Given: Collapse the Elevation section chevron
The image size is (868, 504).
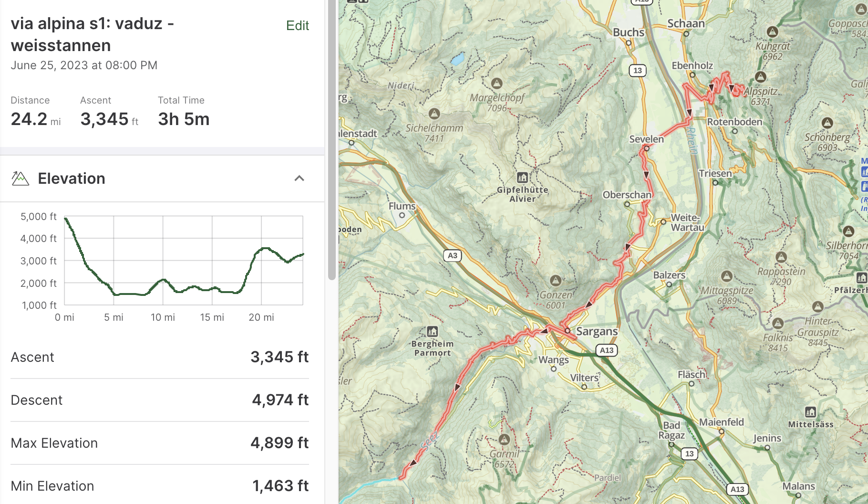Looking at the screenshot, I should (x=299, y=178).
